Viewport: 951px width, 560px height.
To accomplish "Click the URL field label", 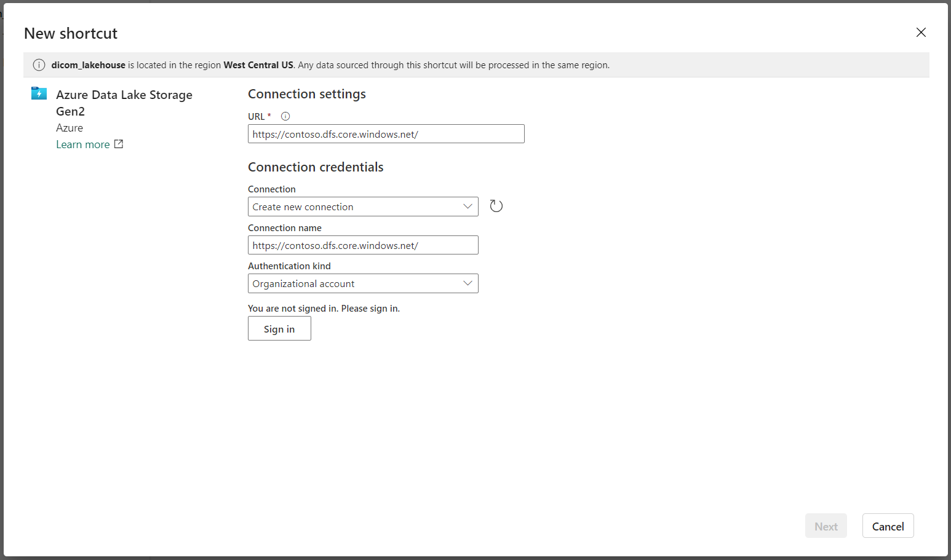I will coord(257,116).
